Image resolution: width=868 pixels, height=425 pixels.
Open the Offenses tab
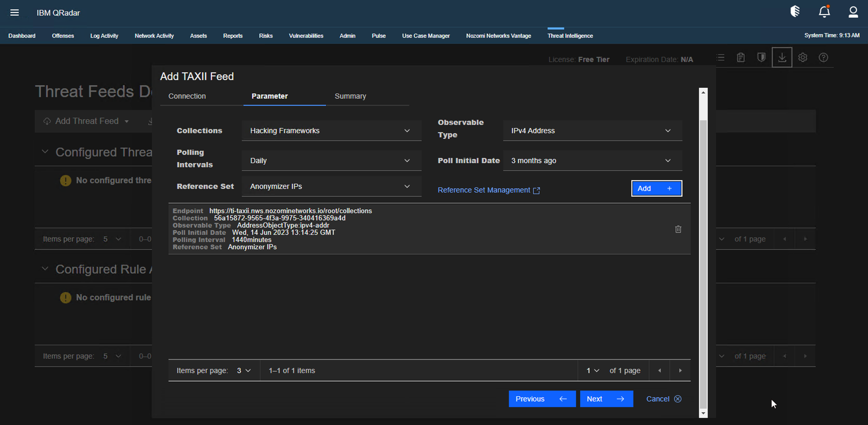tap(63, 36)
